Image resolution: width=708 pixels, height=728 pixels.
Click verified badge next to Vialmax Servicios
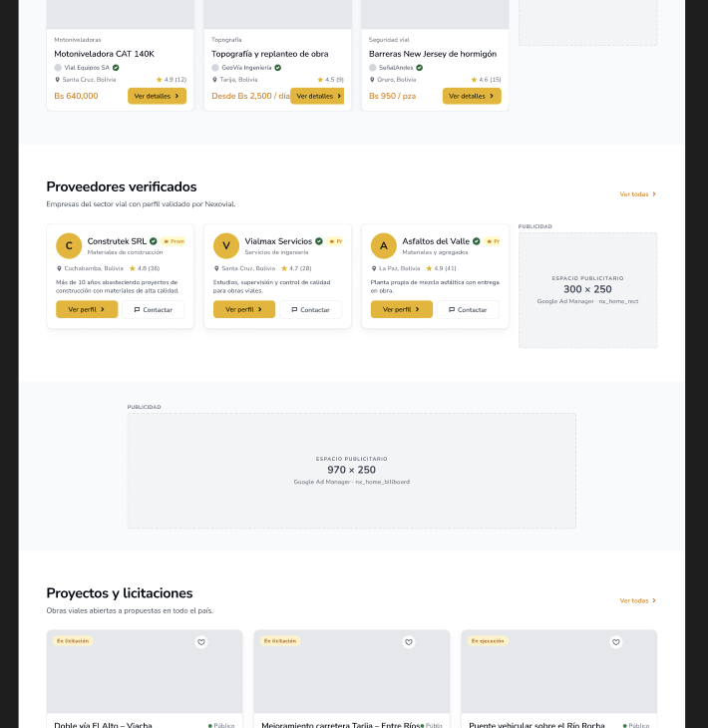[319, 241]
